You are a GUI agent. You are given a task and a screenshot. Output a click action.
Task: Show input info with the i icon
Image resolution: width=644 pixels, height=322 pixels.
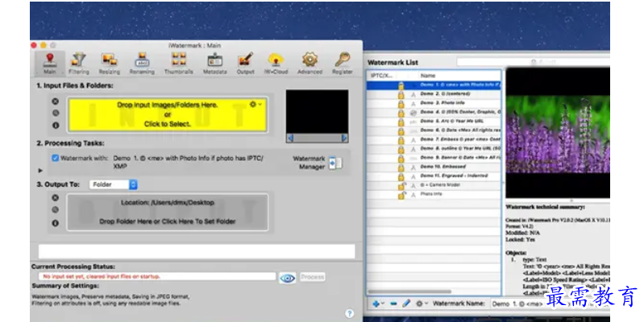[x=56, y=125]
